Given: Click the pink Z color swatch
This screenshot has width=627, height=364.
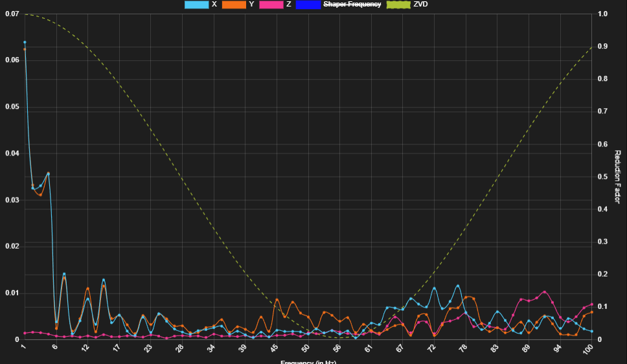Looking at the screenshot, I should tap(271, 5).
